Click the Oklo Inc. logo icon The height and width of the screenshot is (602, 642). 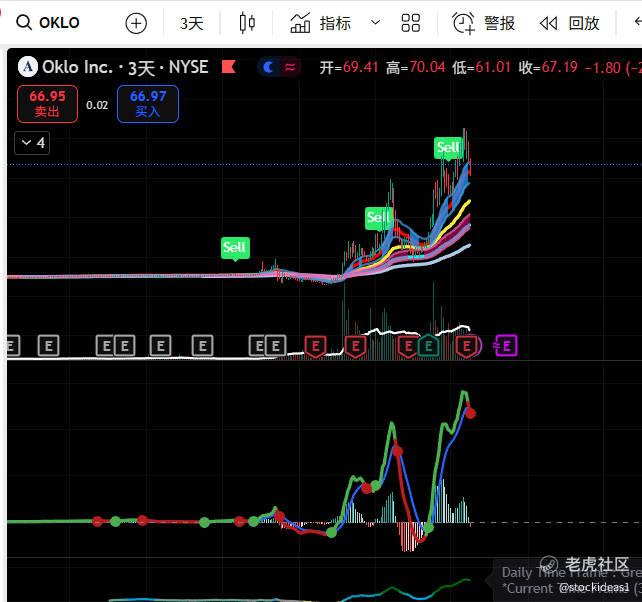coord(28,67)
